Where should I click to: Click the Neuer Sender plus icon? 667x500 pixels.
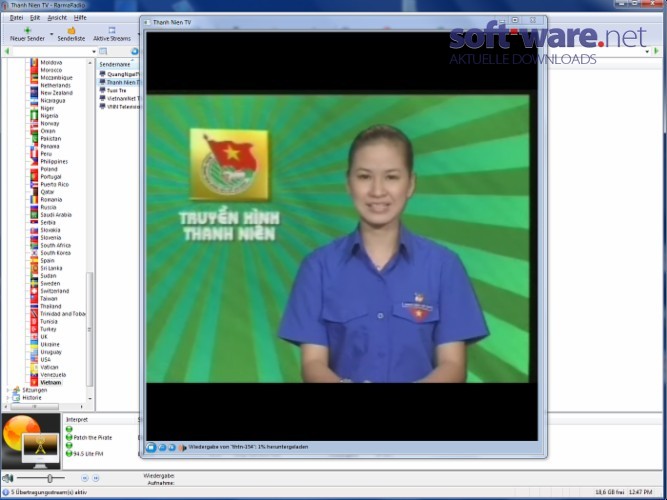[x=27, y=30]
